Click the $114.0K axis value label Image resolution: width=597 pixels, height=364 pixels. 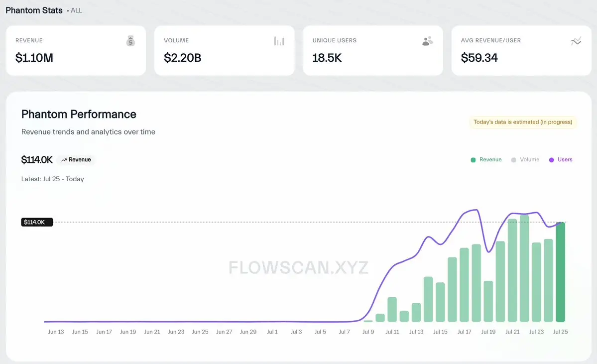tap(37, 222)
